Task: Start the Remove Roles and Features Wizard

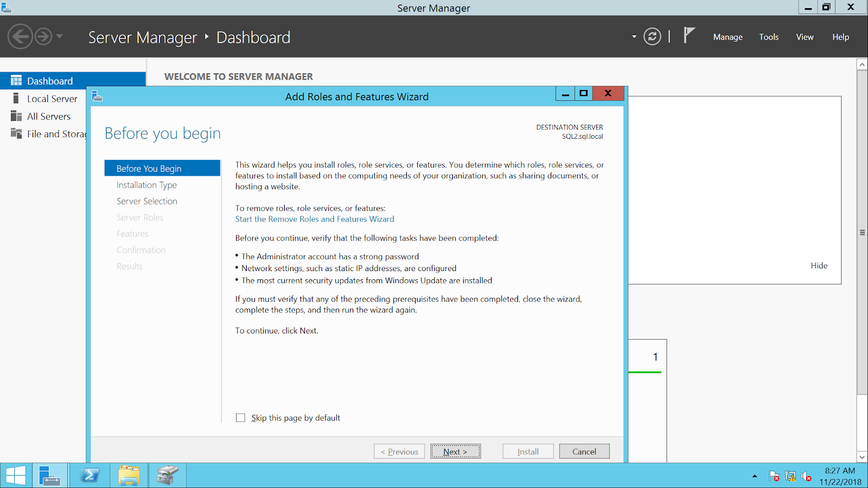Action: pyautogui.click(x=314, y=219)
